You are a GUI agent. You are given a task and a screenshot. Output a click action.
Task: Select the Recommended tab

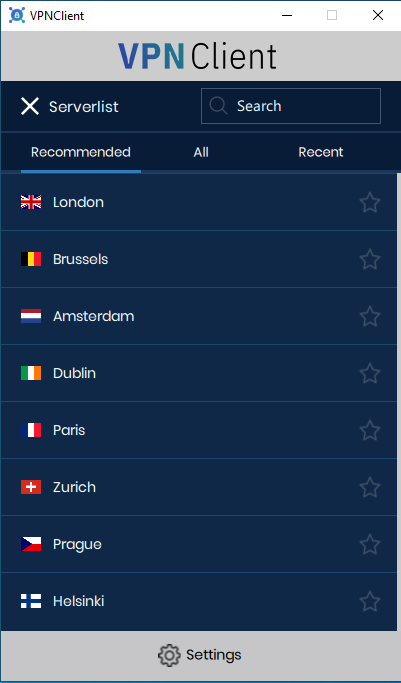tap(81, 152)
